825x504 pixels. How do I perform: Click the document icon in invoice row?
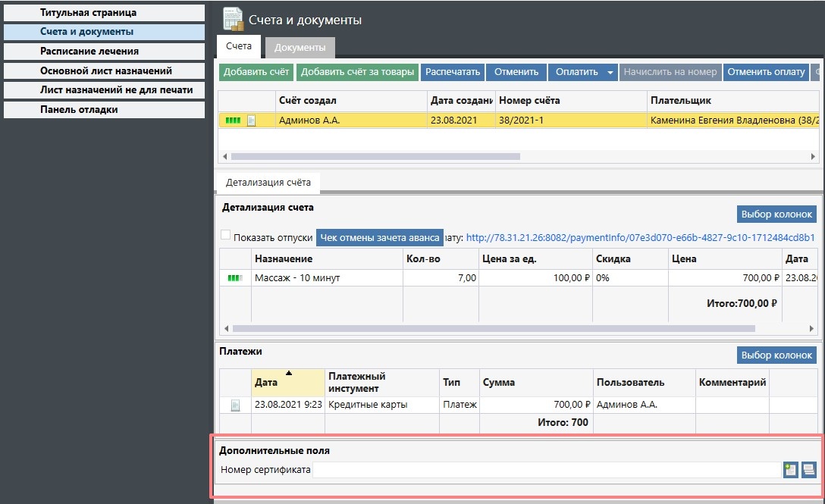pyautogui.click(x=252, y=121)
